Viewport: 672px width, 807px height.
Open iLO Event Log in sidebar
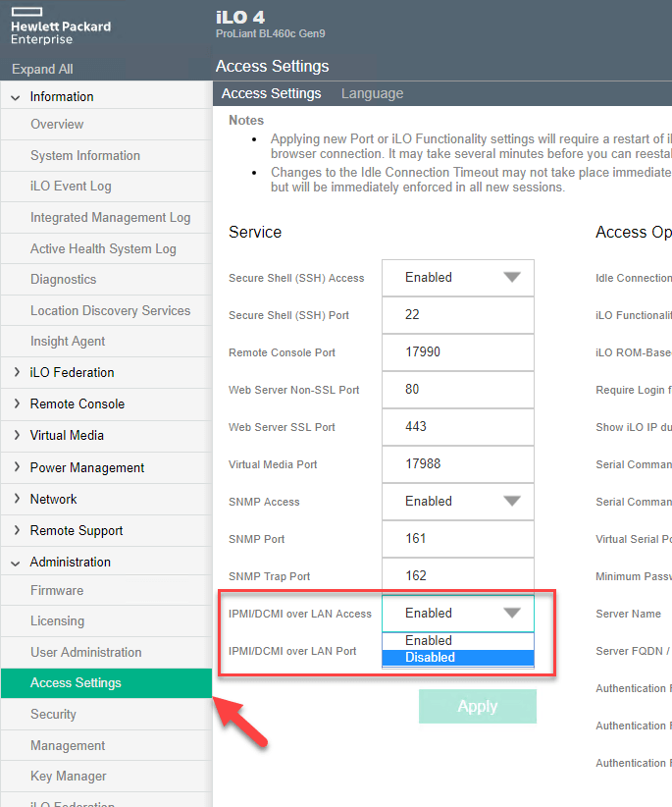[x=71, y=187]
